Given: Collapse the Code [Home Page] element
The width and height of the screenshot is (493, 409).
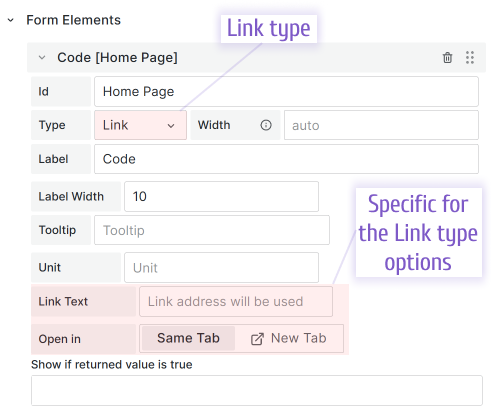Looking at the screenshot, I should pyautogui.click(x=42, y=57).
